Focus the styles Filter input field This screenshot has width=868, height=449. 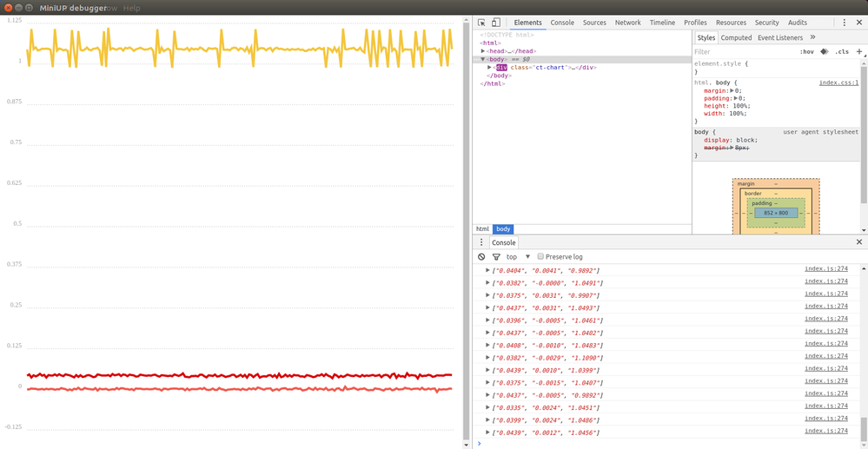[x=742, y=51]
